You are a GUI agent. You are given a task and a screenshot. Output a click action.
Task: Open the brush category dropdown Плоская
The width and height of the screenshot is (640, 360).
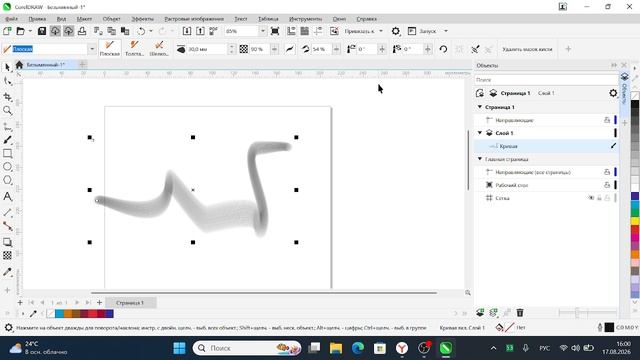click(92, 49)
